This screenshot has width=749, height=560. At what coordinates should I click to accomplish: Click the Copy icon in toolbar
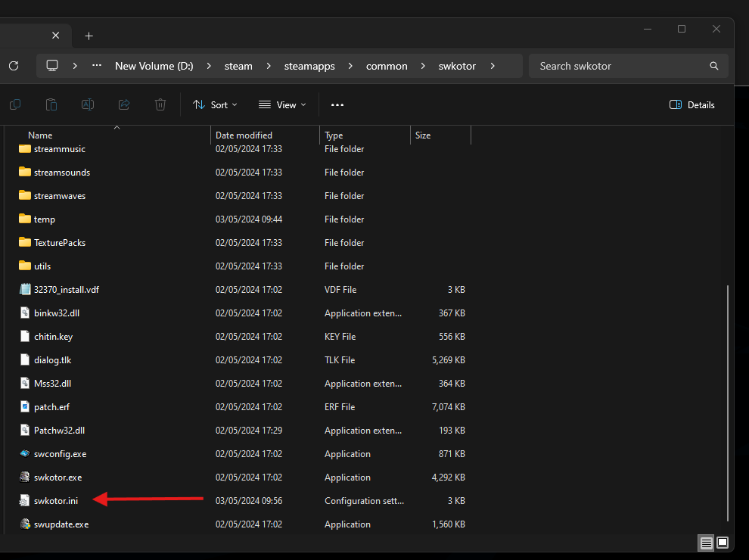point(15,104)
